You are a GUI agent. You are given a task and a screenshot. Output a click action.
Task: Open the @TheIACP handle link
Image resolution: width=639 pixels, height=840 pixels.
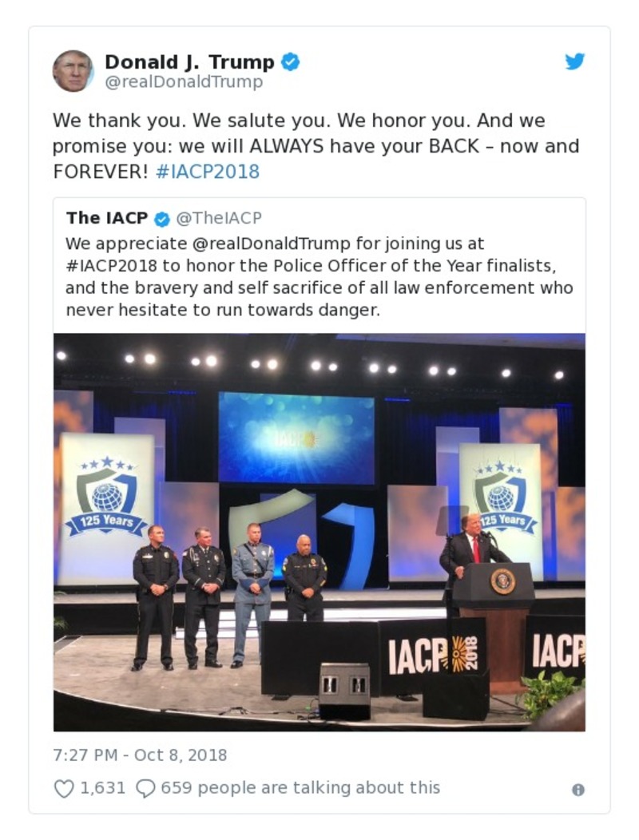click(x=219, y=218)
